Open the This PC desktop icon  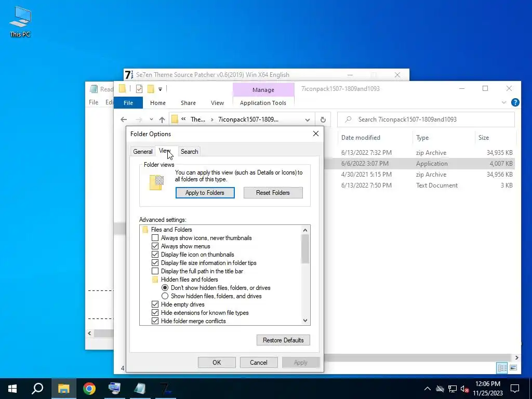(x=20, y=21)
